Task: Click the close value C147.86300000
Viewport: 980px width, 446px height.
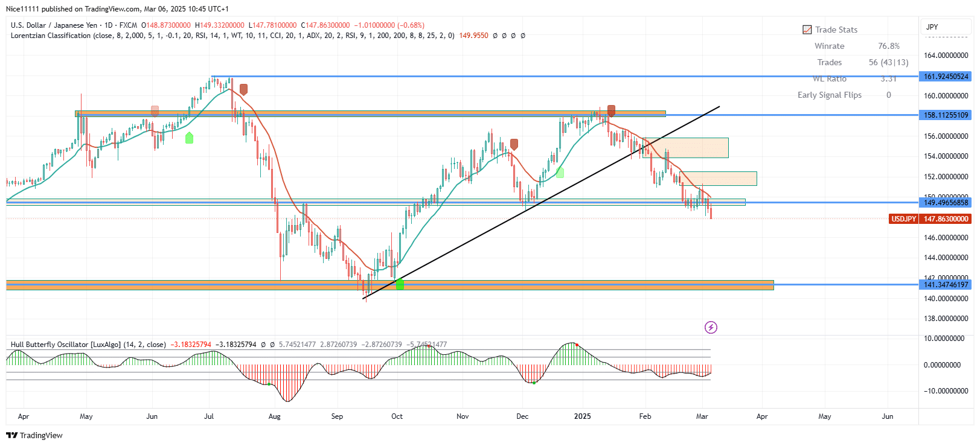Action: (x=325, y=25)
